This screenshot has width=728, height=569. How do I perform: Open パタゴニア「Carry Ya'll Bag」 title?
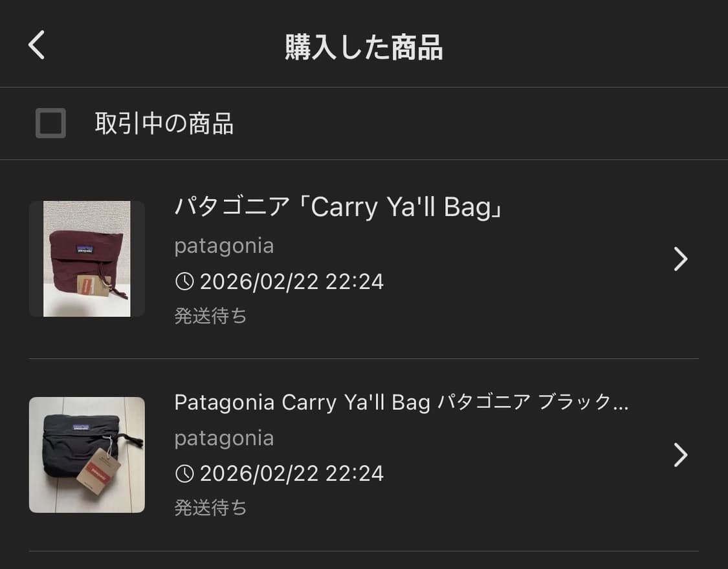click(339, 207)
